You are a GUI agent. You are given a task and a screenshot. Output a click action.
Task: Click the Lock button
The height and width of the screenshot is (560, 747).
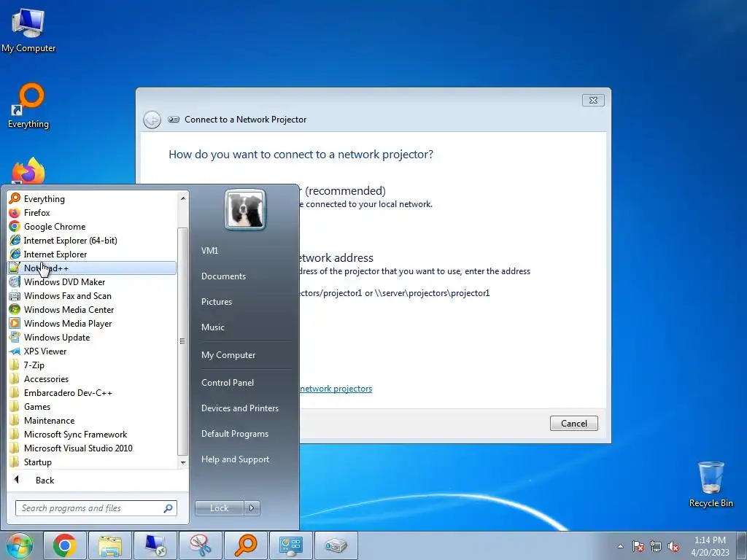click(x=219, y=508)
